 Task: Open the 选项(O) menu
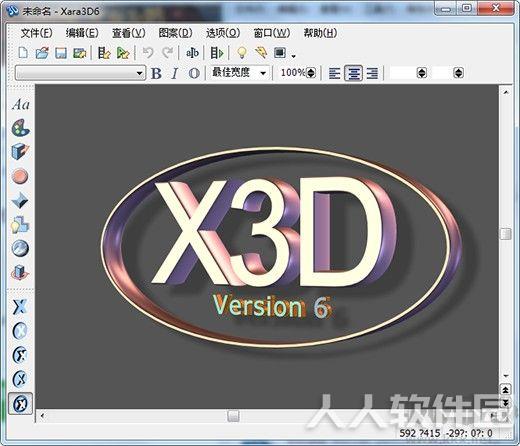[x=223, y=33]
